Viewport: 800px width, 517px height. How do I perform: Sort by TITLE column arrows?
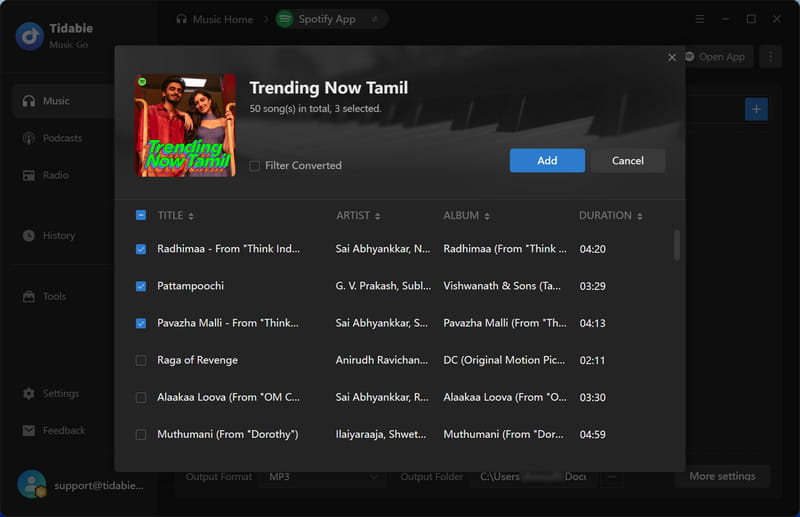pyautogui.click(x=191, y=216)
